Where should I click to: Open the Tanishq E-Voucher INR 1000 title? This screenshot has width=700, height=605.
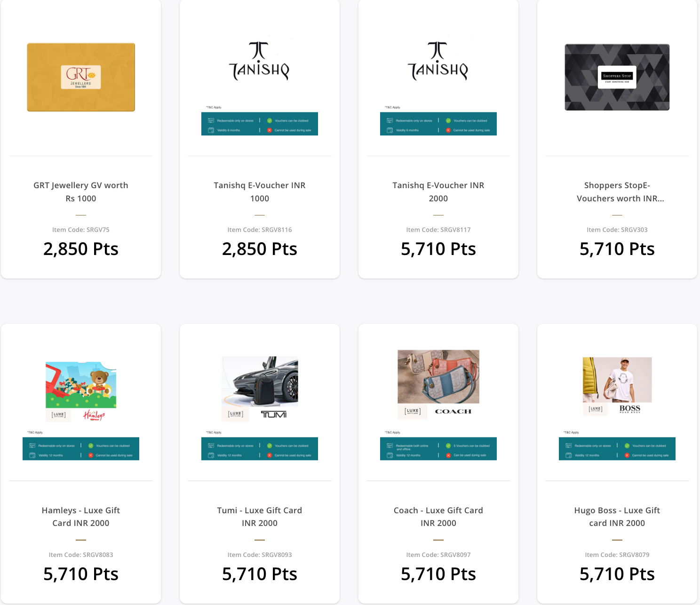tap(260, 191)
